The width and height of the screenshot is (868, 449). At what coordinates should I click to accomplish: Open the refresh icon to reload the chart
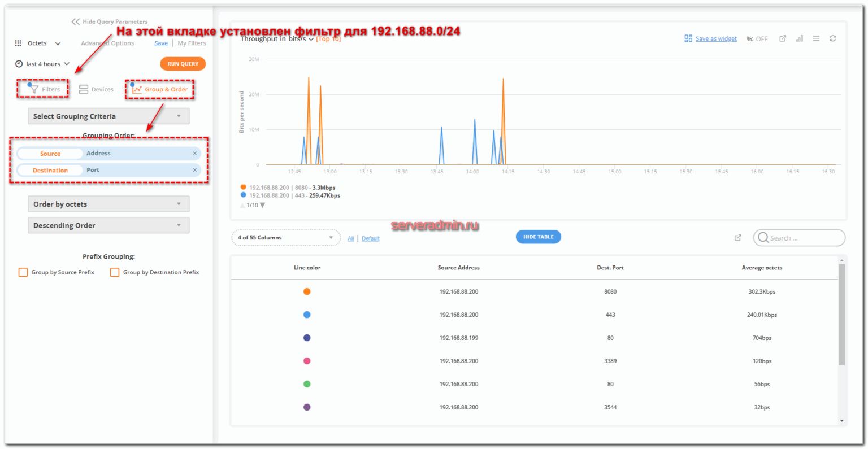click(832, 38)
